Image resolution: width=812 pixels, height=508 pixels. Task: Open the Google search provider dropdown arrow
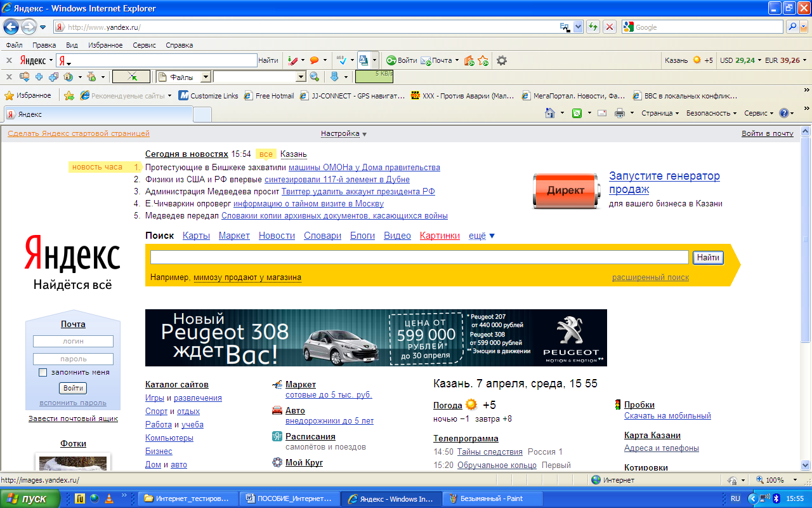(x=804, y=27)
